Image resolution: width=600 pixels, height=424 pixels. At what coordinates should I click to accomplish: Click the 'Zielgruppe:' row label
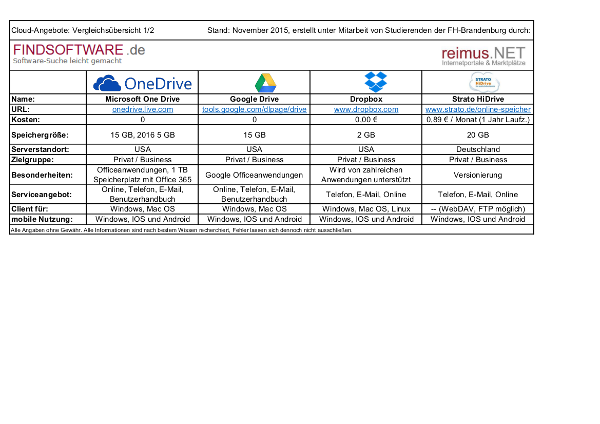(32, 160)
